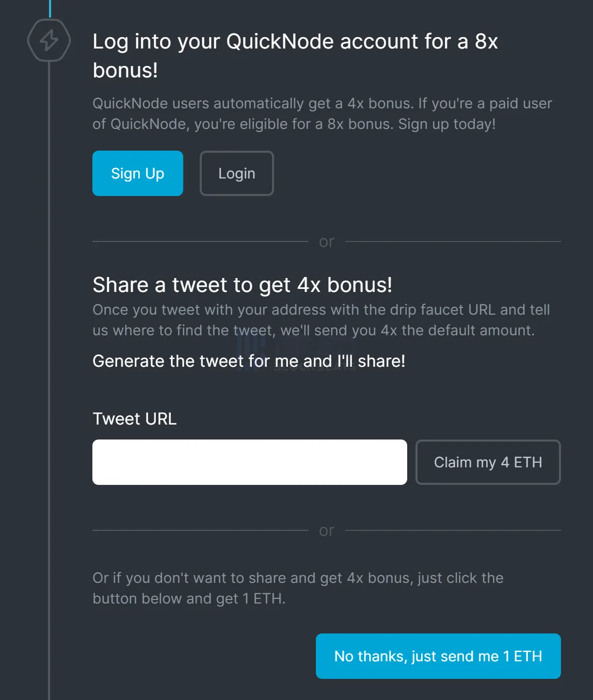The height and width of the screenshot is (700, 593).
Task: Click "Generate the tweet for me" link
Action: point(248,361)
